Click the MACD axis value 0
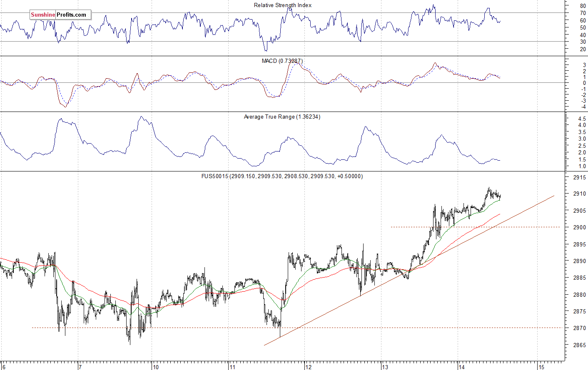The width and height of the screenshot is (588, 370). [x=584, y=83]
